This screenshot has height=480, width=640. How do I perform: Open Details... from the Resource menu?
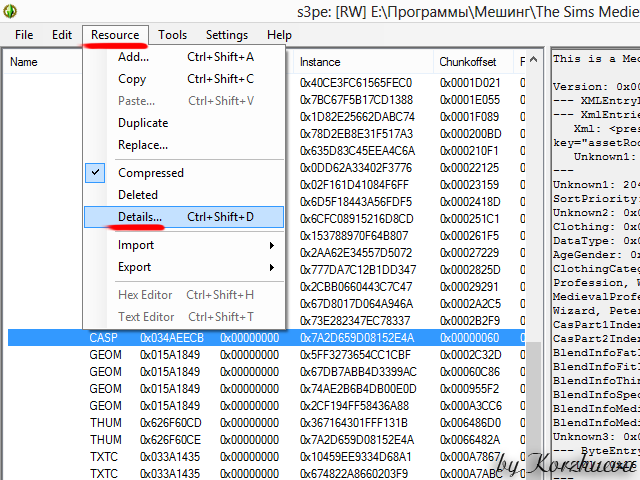point(140,217)
